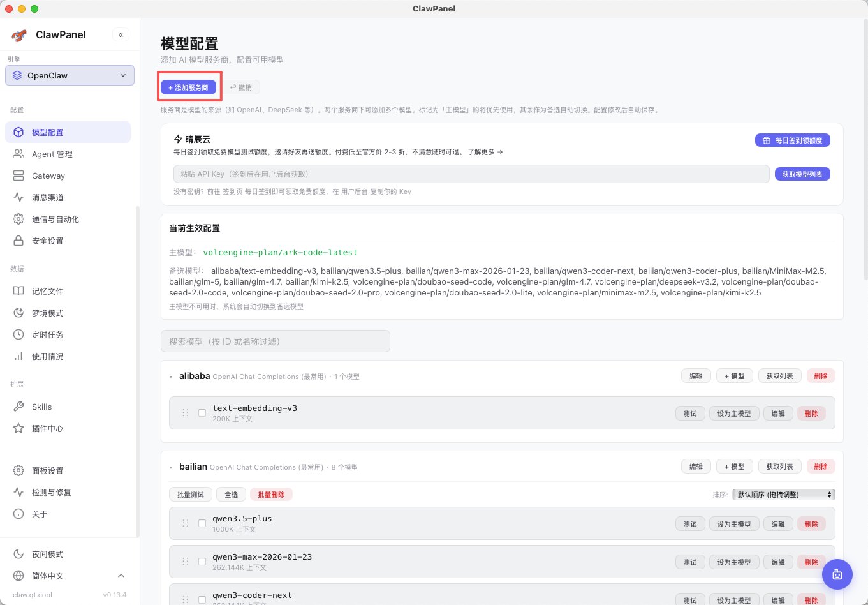
Task: Tick the qwen3.5-plus model checkbox
Action: point(202,523)
